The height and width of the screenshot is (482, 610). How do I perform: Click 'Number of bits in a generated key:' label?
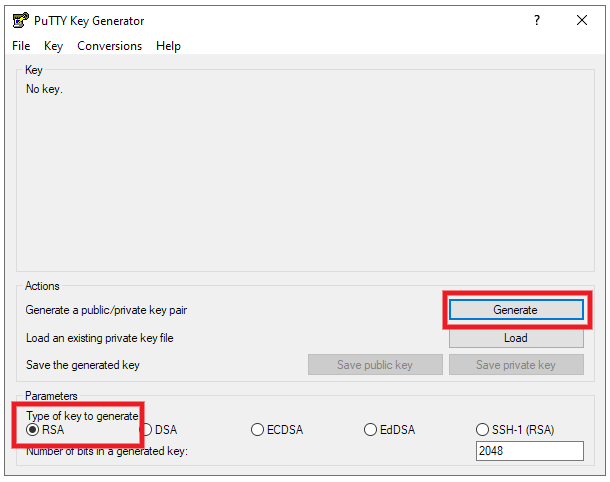point(107,451)
